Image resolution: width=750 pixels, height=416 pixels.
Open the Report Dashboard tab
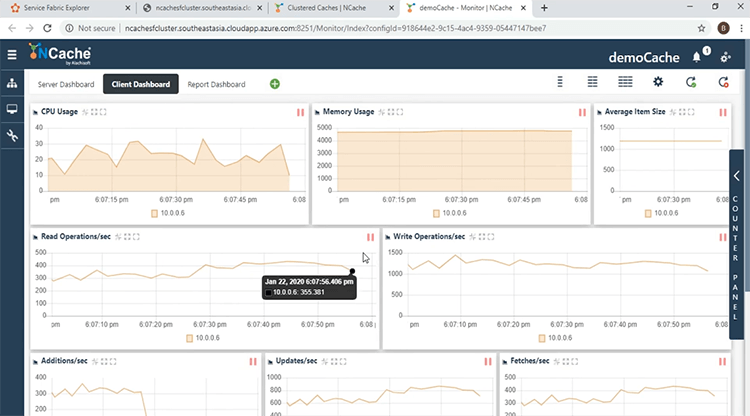[216, 84]
